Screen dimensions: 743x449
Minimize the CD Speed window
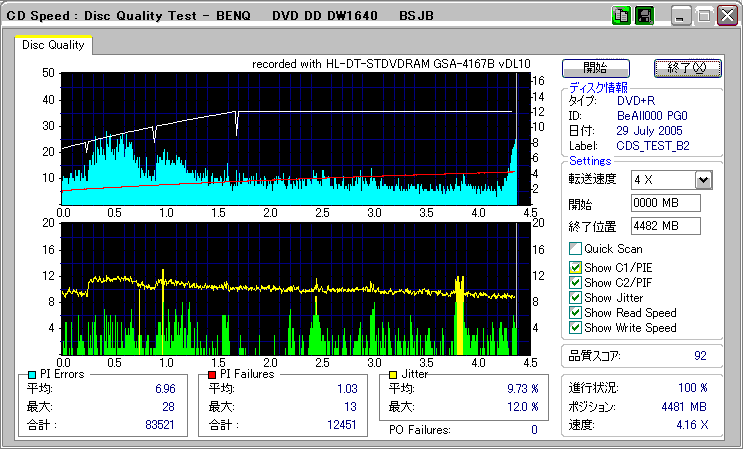pyautogui.click(x=681, y=16)
